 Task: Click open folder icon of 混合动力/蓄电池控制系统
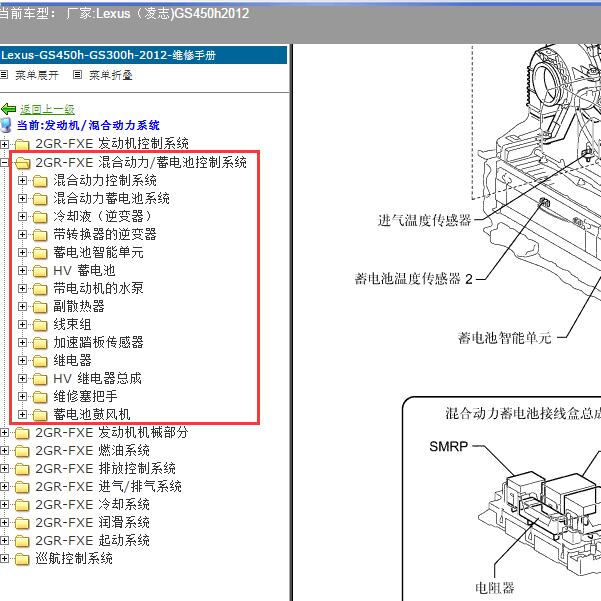click(x=23, y=163)
